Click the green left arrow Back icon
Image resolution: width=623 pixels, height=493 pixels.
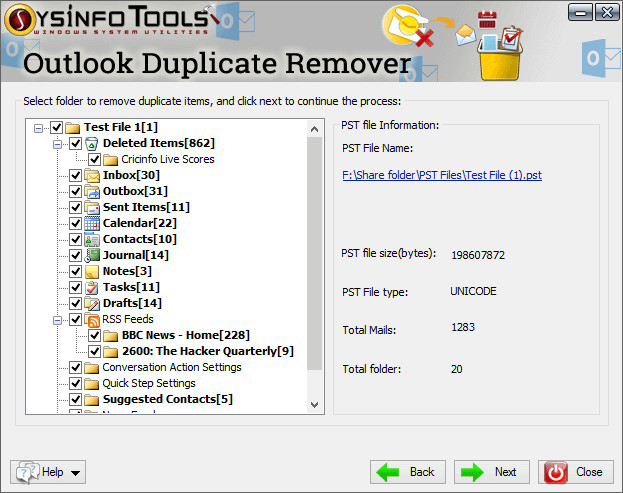388,472
